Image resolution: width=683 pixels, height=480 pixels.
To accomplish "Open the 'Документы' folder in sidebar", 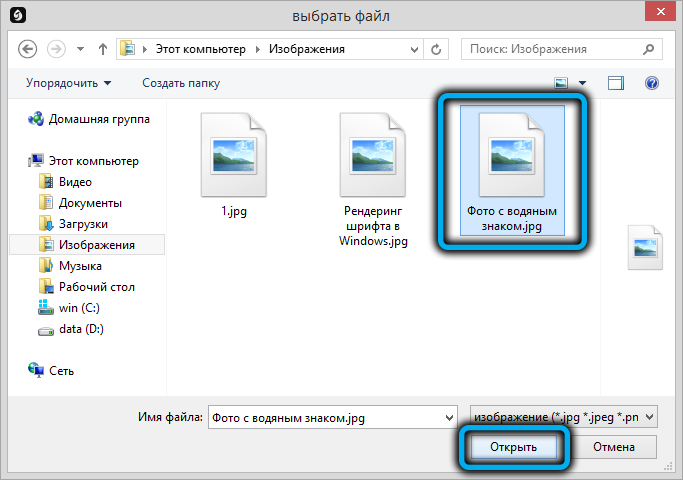I will pos(90,203).
